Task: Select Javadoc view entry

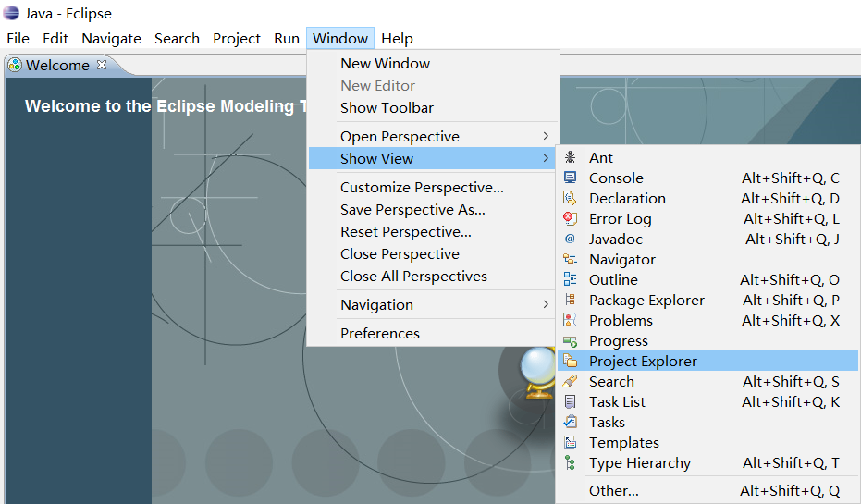Action: (x=708, y=239)
